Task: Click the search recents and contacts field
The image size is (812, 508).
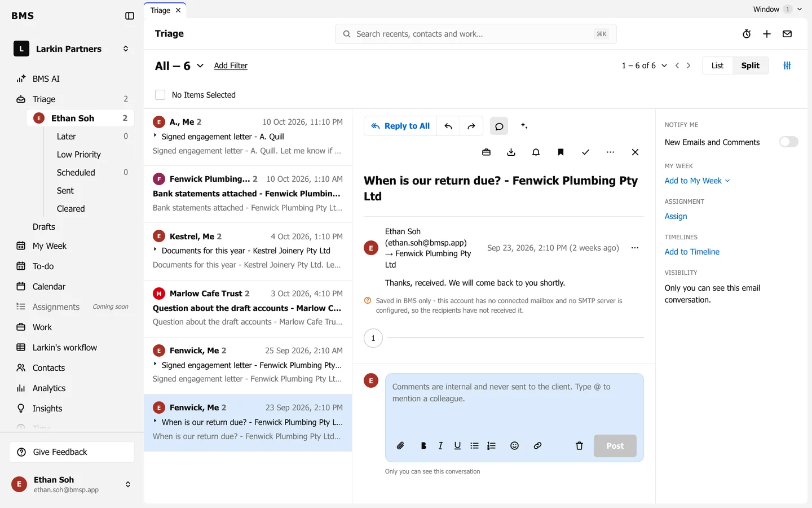Action: click(475, 34)
